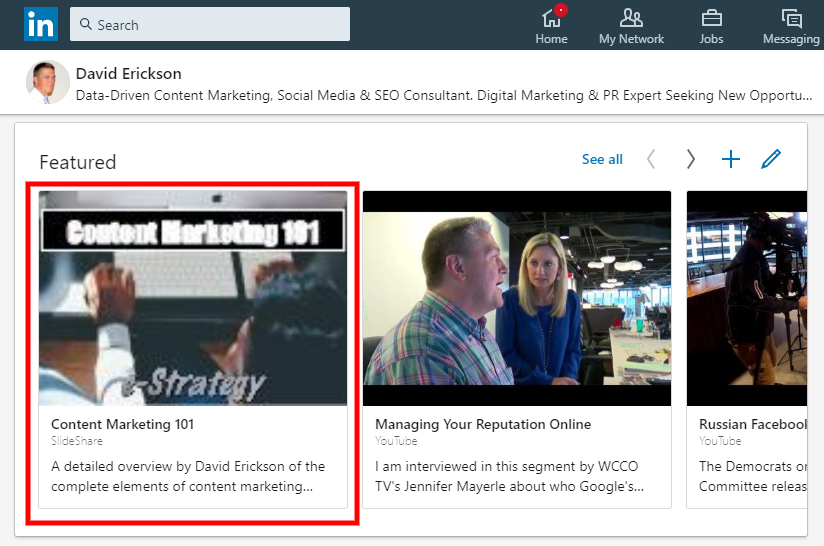Click the LinkedIn logo icon
This screenshot has height=546, width=824.
coord(40,24)
